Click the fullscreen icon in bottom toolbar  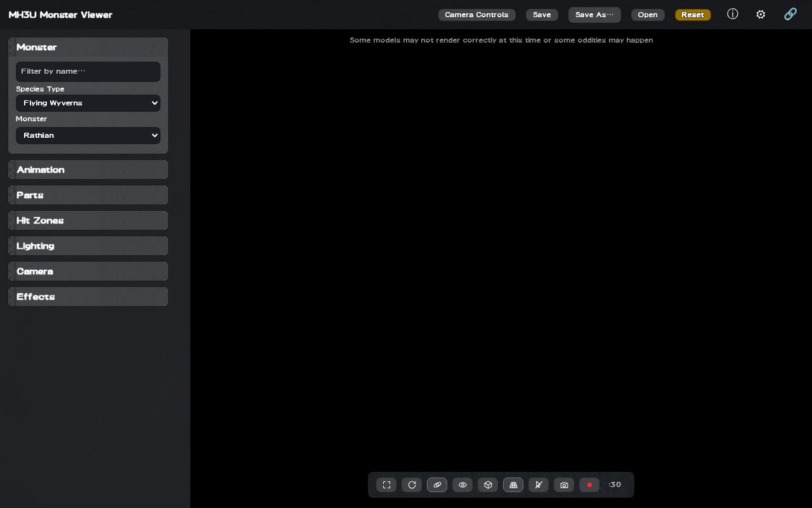(x=386, y=485)
